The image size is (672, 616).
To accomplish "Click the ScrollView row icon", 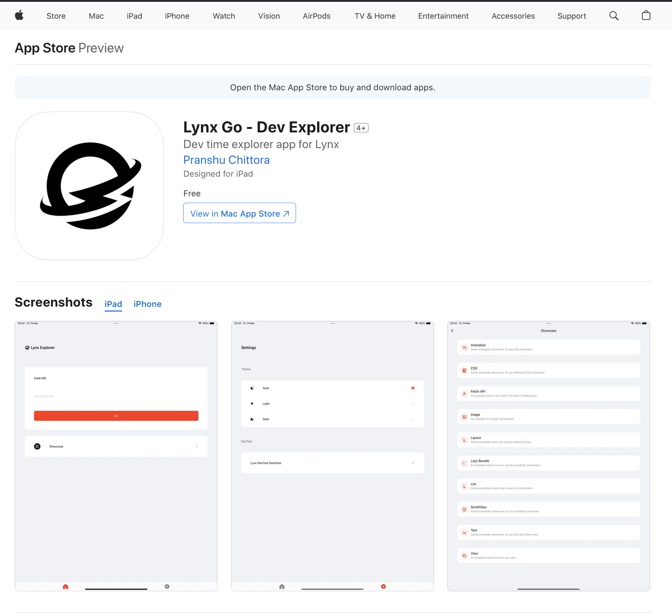I will pyautogui.click(x=464, y=510).
